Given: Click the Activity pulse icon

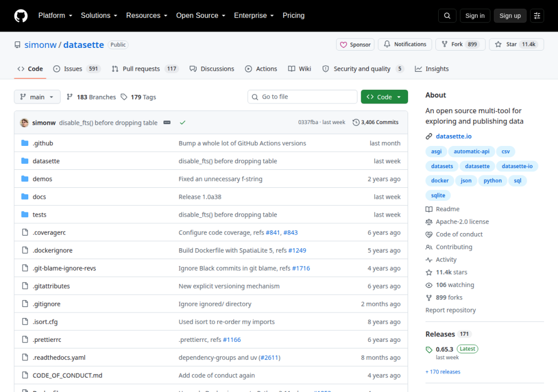Looking at the screenshot, I should [429, 260].
